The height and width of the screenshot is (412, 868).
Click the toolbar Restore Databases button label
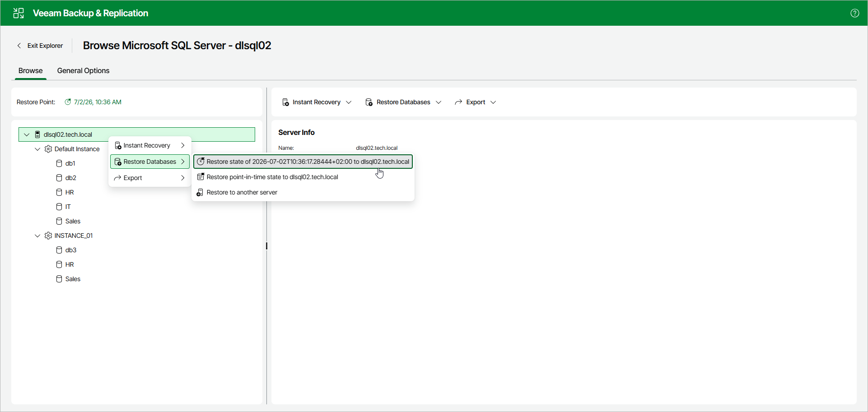(403, 102)
